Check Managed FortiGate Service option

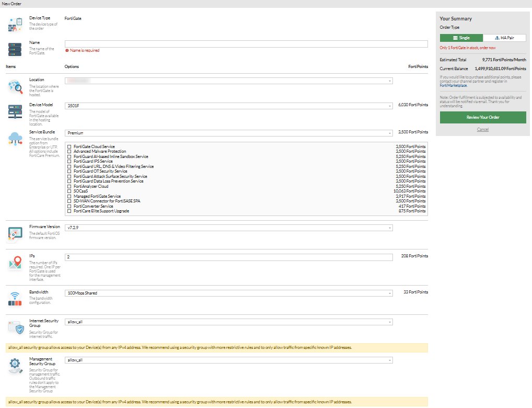69,196
